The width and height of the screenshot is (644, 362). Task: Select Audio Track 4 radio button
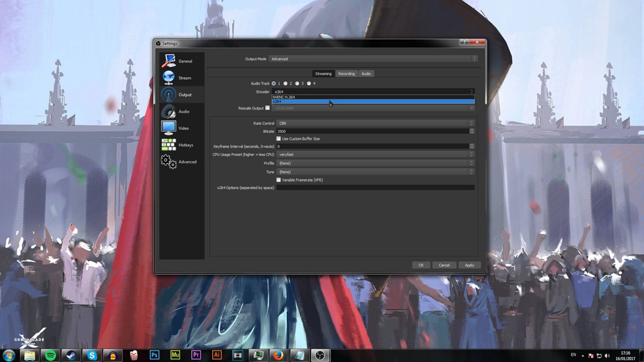tap(309, 83)
